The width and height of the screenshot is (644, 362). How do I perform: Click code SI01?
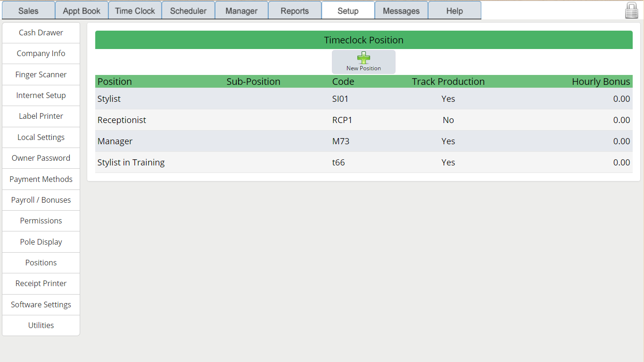click(x=341, y=99)
